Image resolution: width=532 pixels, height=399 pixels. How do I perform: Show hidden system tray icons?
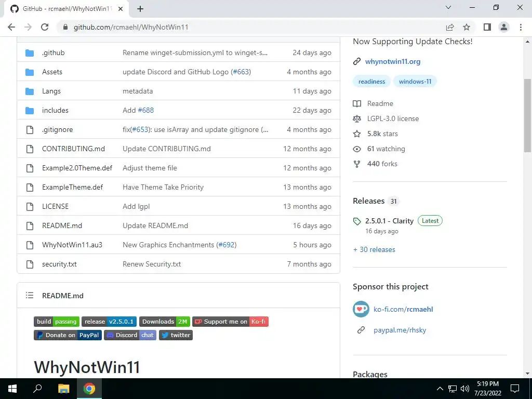click(x=440, y=389)
